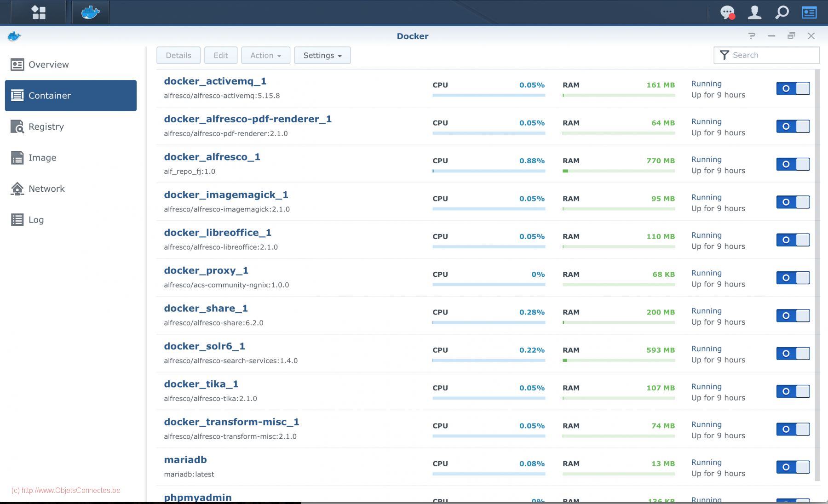
Task: Click the Registry sidebar icon
Action: [17, 126]
